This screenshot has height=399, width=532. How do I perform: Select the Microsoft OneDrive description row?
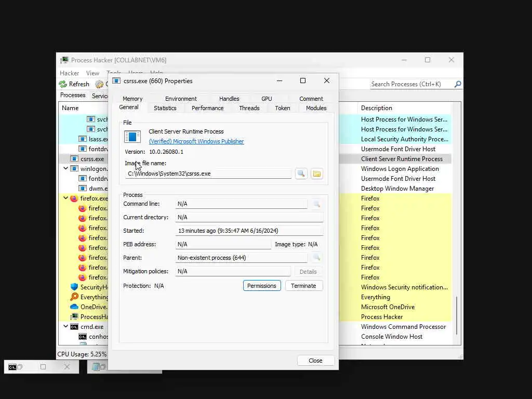[388, 307]
